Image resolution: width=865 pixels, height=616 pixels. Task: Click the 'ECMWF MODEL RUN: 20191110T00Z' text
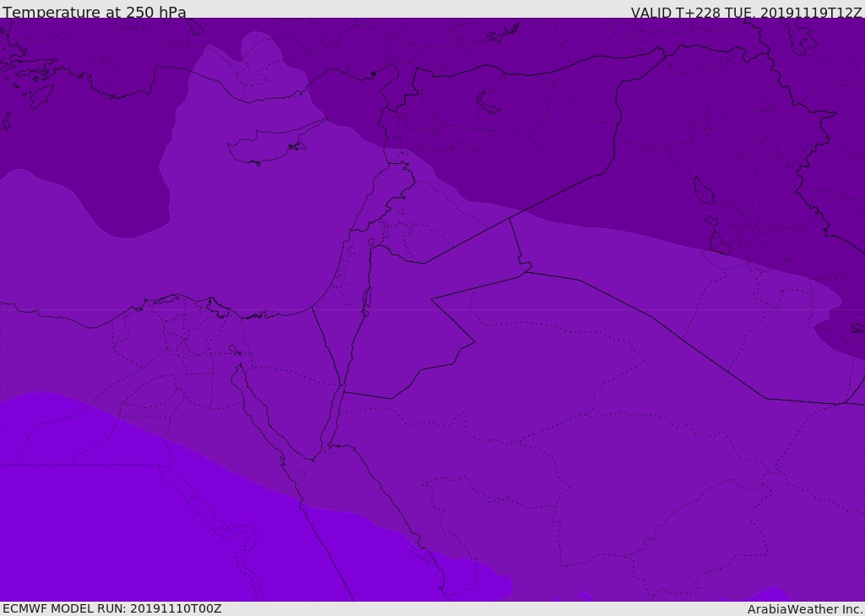[x=112, y=608]
